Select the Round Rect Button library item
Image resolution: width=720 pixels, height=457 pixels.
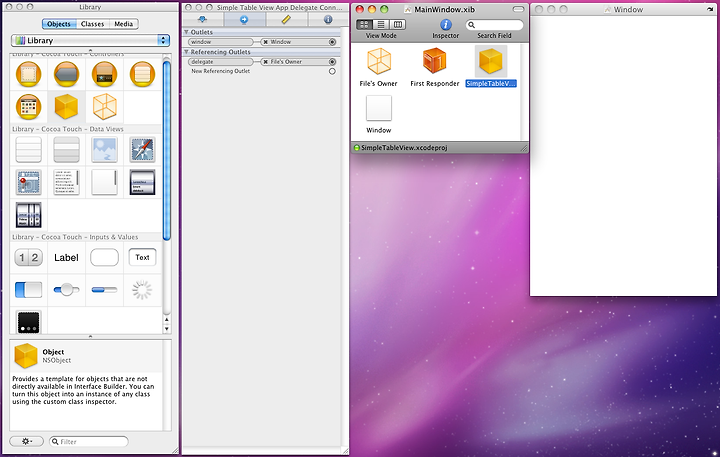pos(104,257)
